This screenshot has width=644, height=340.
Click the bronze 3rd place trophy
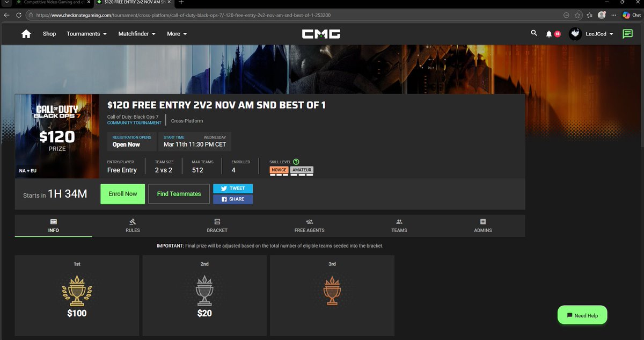[x=332, y=291]
